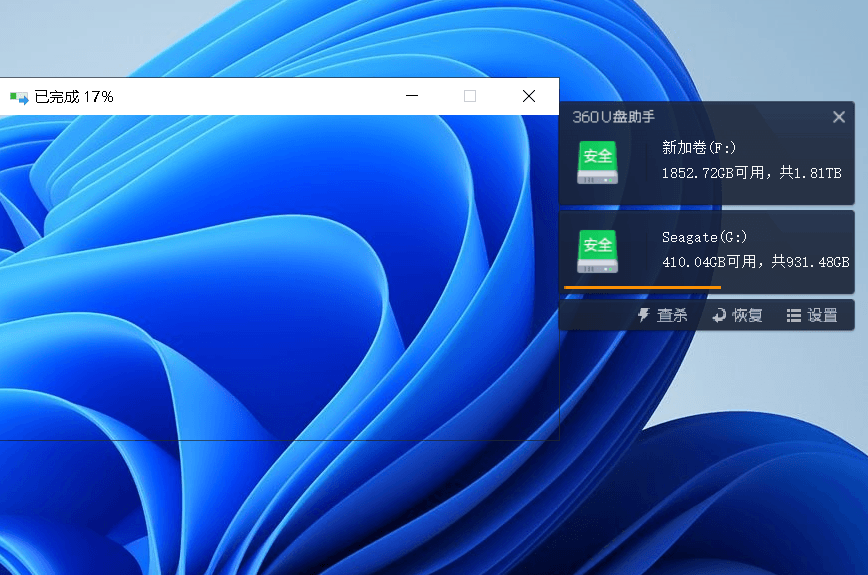
Task: Open 设置 in 360 U盘助手
Action: [812, 315]
